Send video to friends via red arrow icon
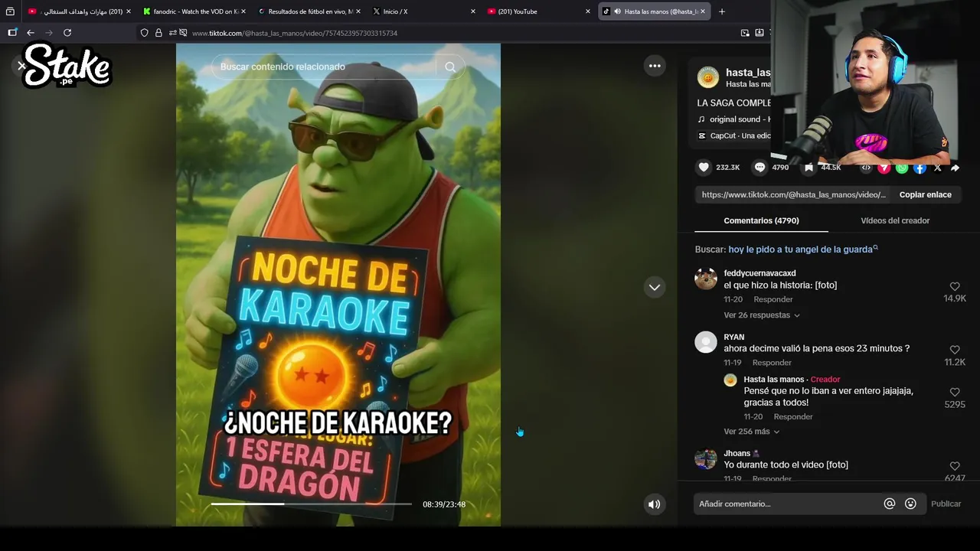This screenshot has width=980, height=551. (x=884, y=168)
